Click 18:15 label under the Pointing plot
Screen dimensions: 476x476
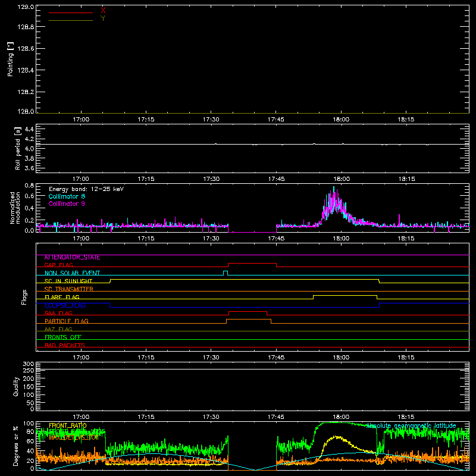click(x=406, y=120)
